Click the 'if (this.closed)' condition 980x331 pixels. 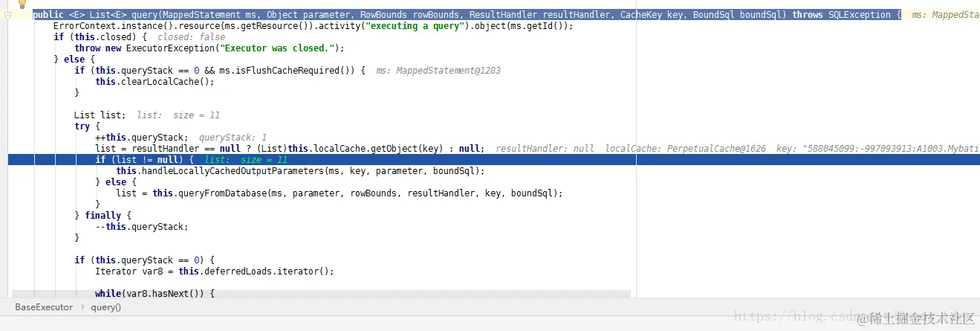[x=100, y=37]
